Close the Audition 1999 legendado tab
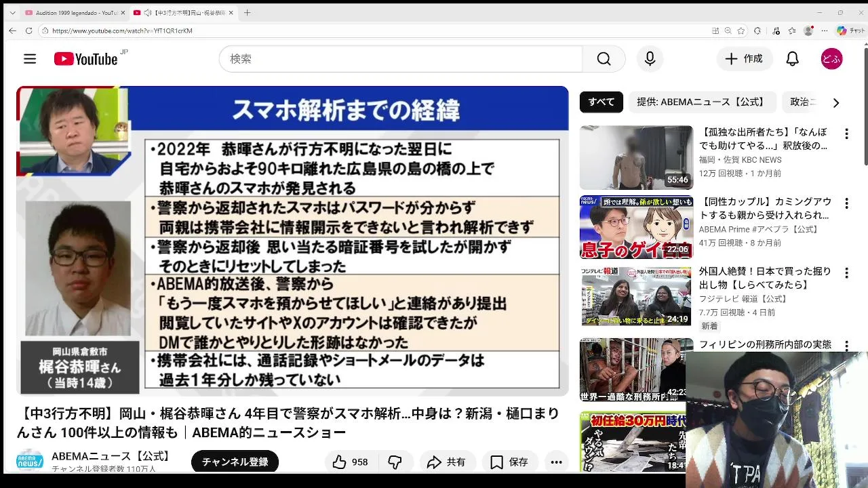 tap(123, 13)
